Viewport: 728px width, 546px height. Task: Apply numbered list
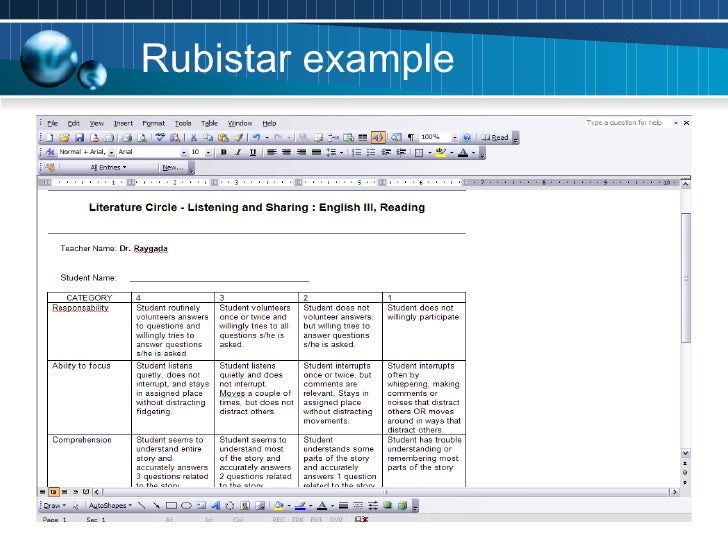356,152
